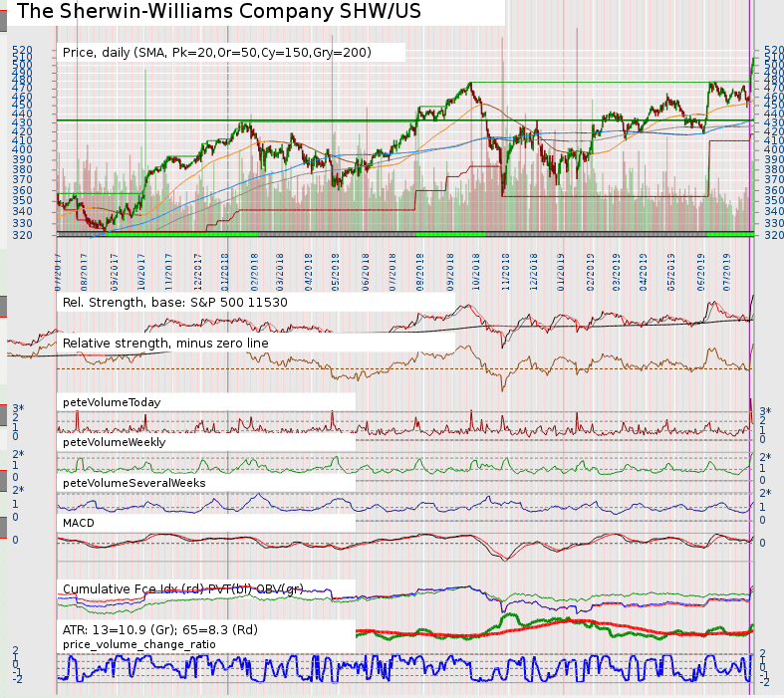Viewport: 784px width, 698px height.
Task: Select the 05/2018 date axis label
Action: coord(335,272)
